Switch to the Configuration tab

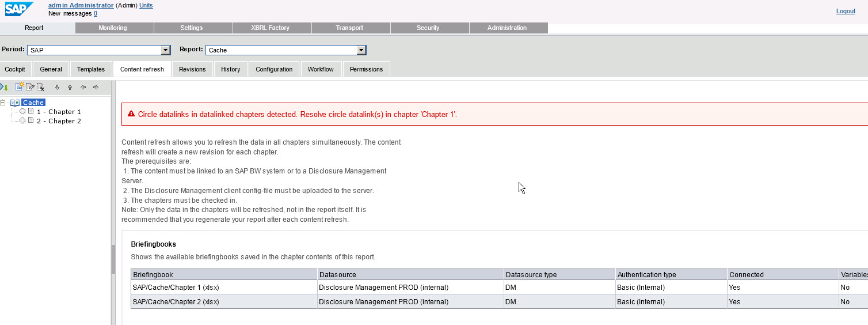(x=274, y=69)
